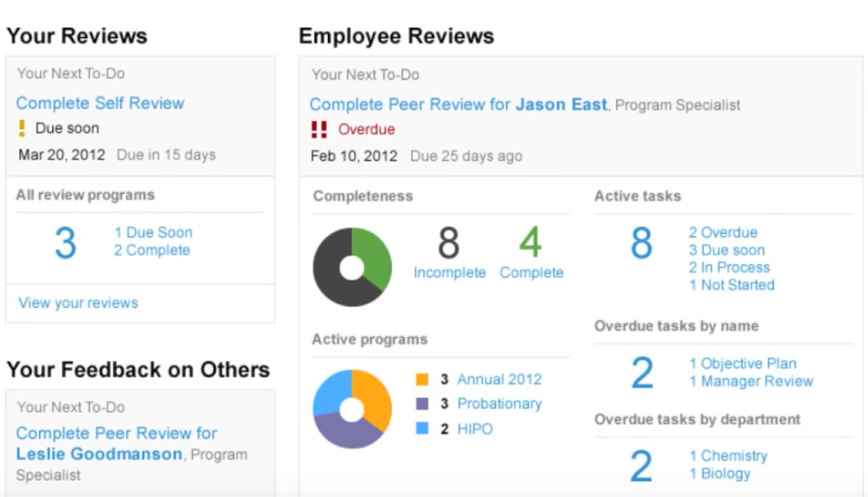Open the 3 Due soon active tasks link
The width and height of the screenshot is (868, 497).
(727, 250)
